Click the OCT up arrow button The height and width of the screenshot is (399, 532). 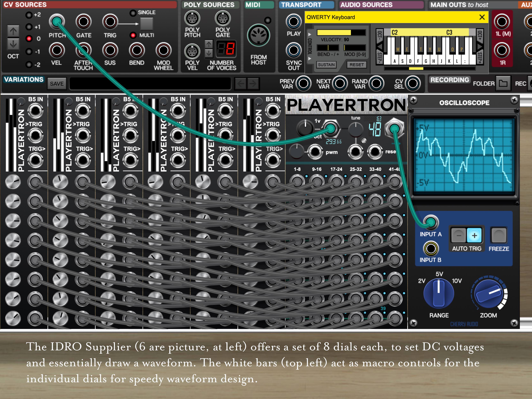click(x=13, y=31)
